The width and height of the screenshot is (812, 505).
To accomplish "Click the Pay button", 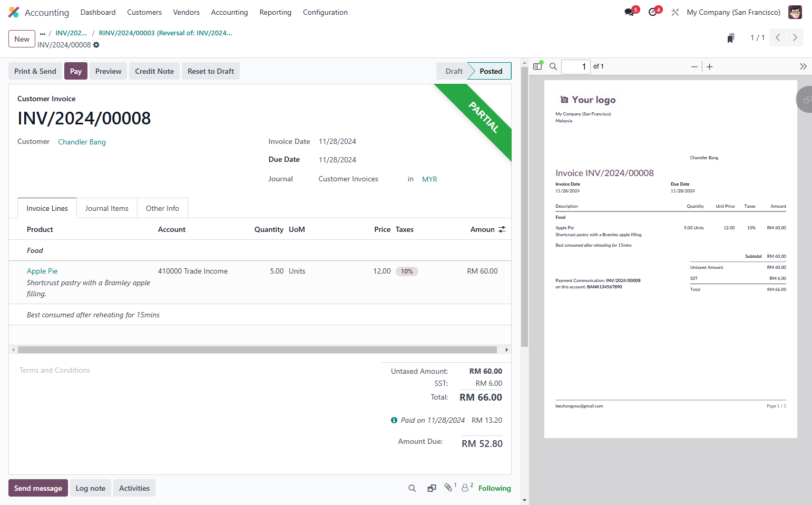I will pyautogui.click(x=76, y=71).
